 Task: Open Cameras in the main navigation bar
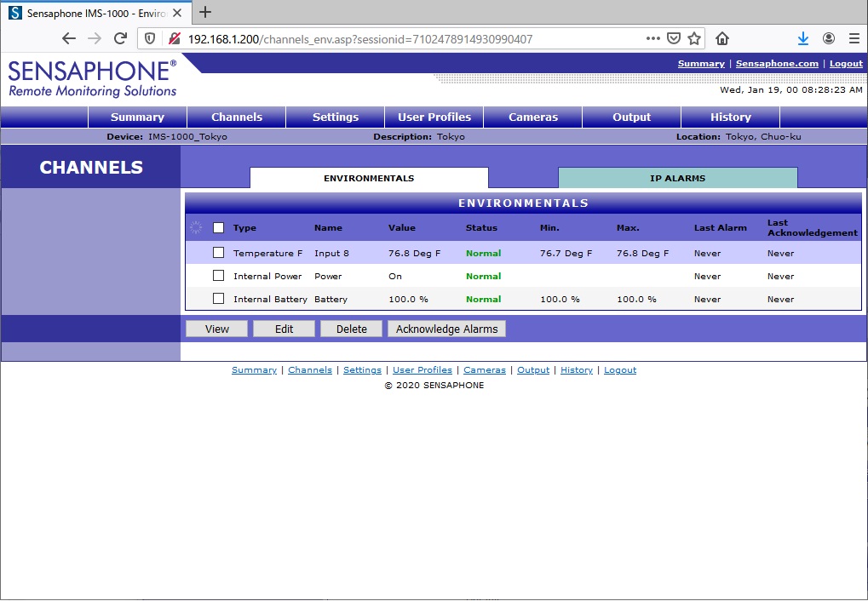coord(533,117)
